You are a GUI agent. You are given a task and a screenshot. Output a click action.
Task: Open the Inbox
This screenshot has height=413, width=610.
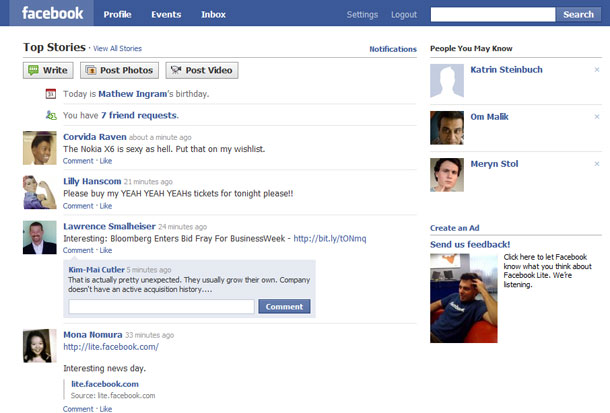click(x=213, y=14)
